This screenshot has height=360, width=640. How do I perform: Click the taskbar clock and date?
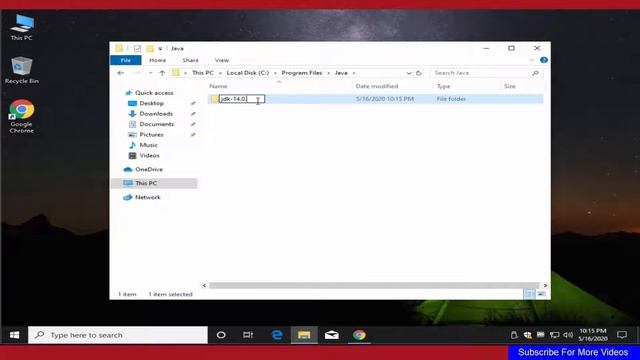pos(593,335)
